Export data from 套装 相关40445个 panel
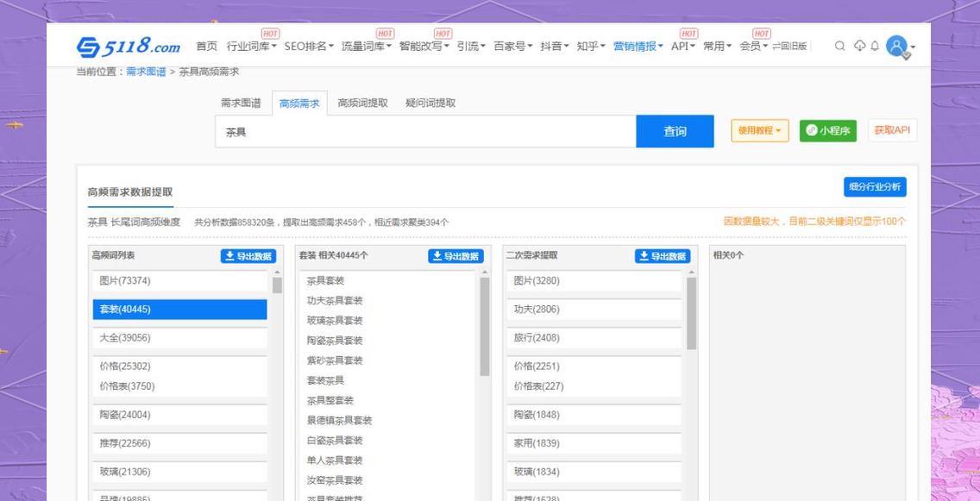The width and height of the screenshot is (980, 501). click(x=455, y=256)
